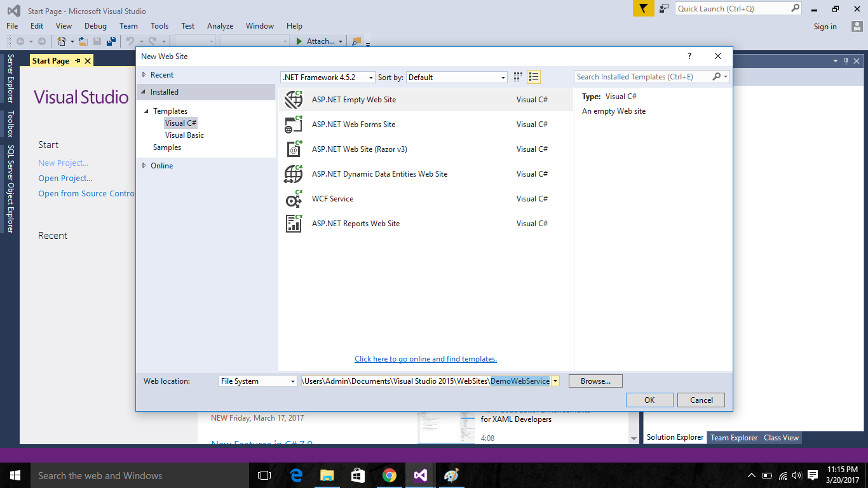
Task: Select the ASP.NET Reports Web Site icon
Action: [x=294, y=224]
